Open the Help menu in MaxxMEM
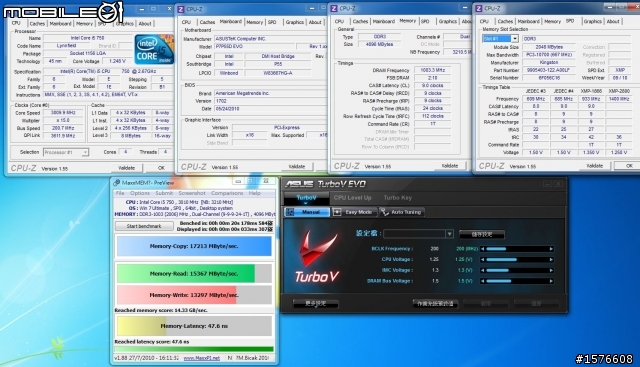 254,193
